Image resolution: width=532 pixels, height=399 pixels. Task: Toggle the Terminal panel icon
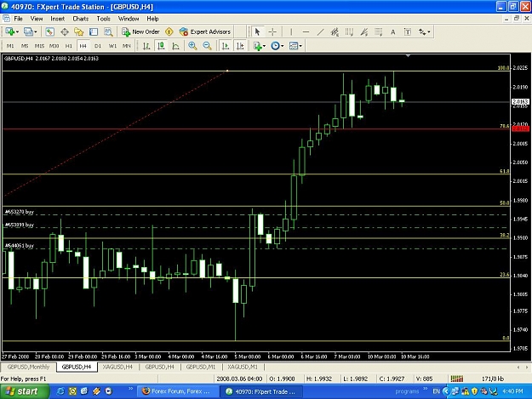point(94,31)
